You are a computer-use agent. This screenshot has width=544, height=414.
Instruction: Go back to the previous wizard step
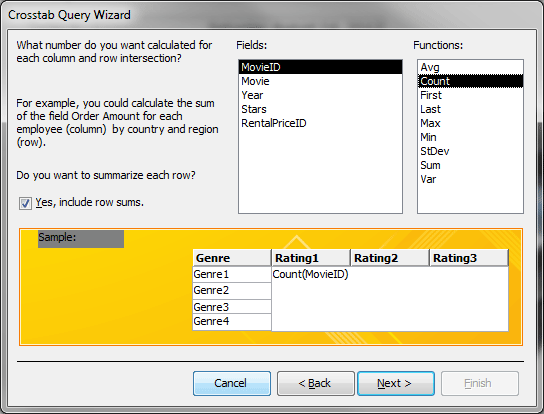click(316, 383)
